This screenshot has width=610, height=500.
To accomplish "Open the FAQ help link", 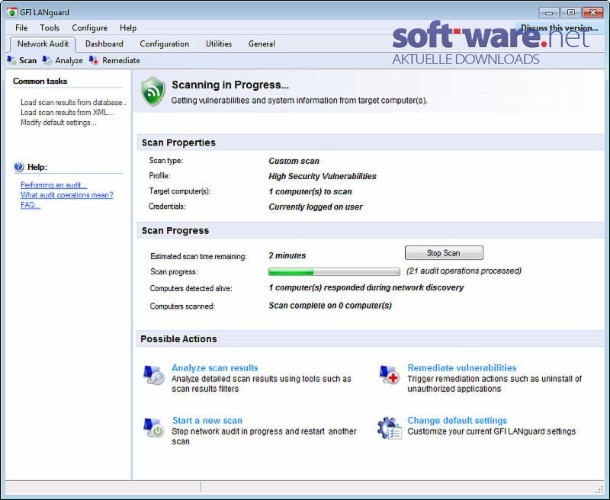I will [30, 205].
